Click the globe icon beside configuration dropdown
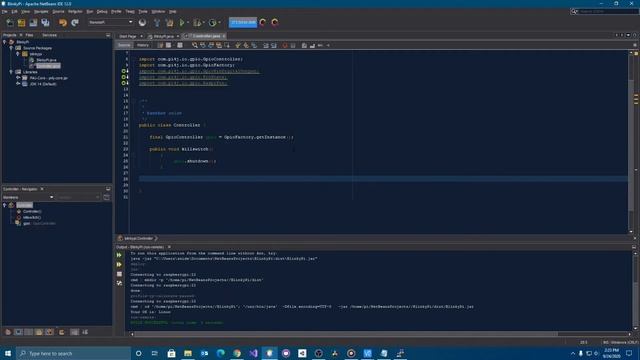The image size is (640, 360). click(142, 23)
